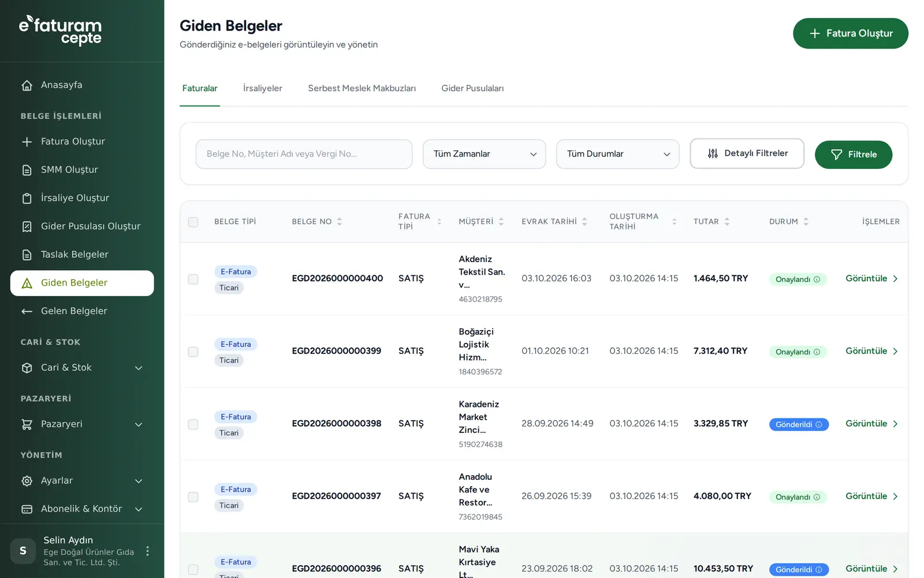Open Detaylı Filtreler

point(747,154)
